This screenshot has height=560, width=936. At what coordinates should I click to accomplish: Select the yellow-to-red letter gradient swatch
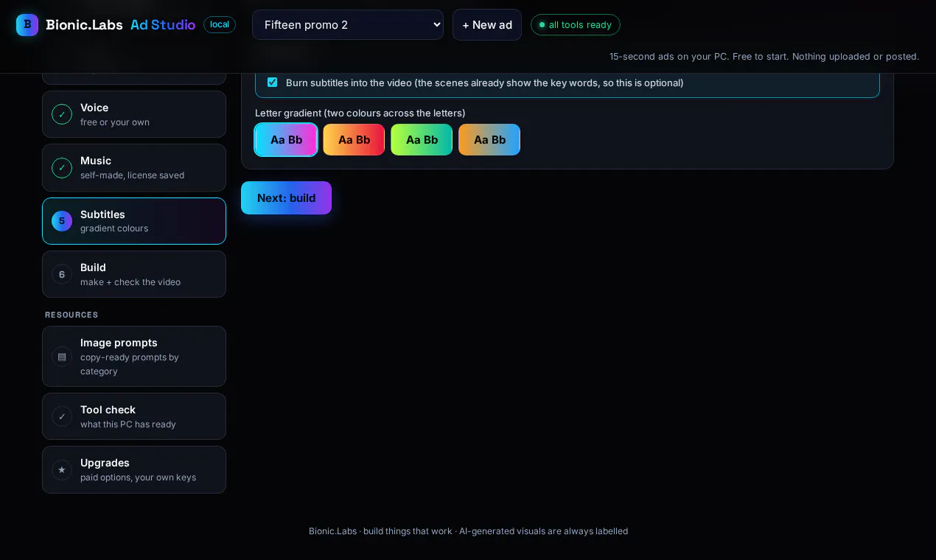(354, 139)
